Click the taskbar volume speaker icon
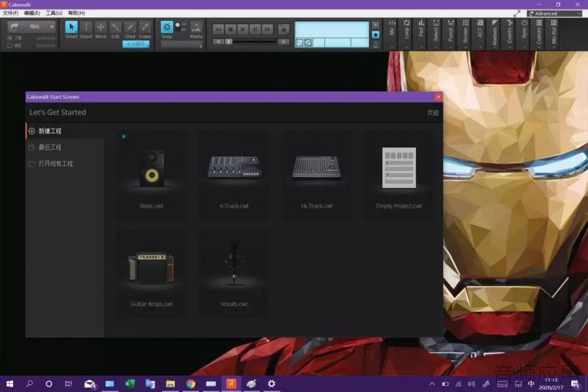Image resolution: width=588 pixels, height=392 pixels. pyautogui.click(x=471, y=384)
